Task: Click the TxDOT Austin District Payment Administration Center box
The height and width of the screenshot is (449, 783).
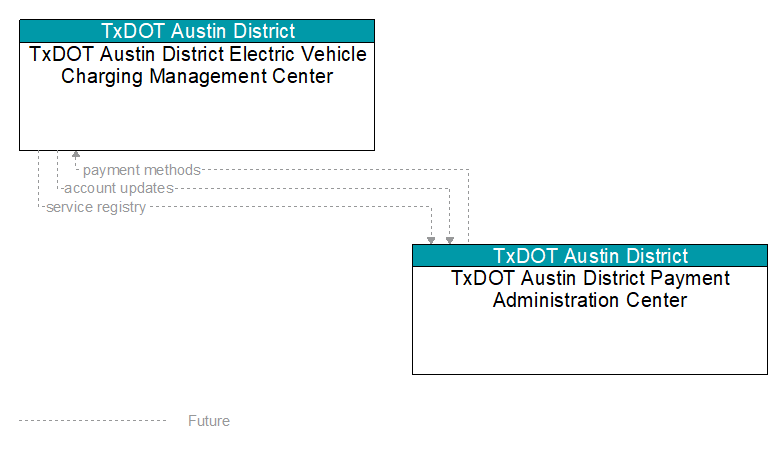Action: (590, 309)
